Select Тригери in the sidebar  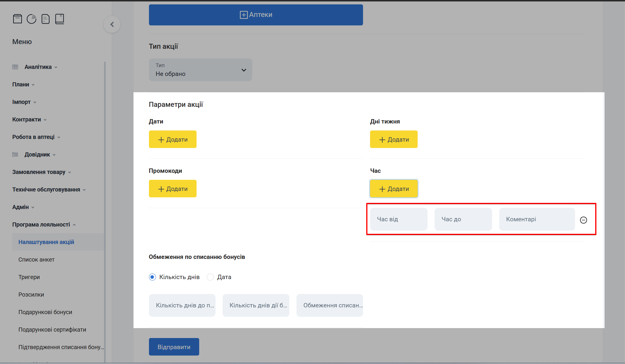click(x=29, y=277)
